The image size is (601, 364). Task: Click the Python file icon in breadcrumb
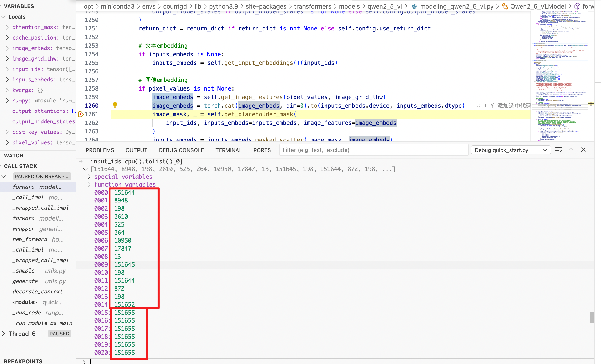point(414,6)
